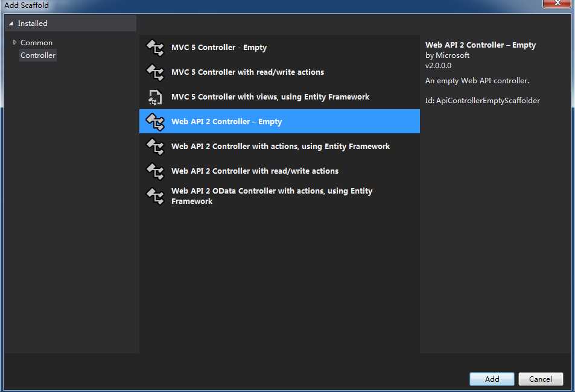The image size is (575, 392).
Task: Click the Web API 2 OData Controller icon
Action: coord(155,196)
